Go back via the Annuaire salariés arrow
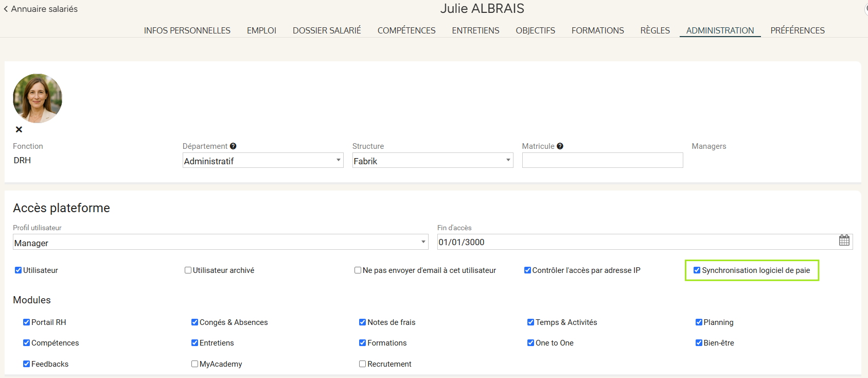This screenshot has height=378, width=868. point(6,9)
